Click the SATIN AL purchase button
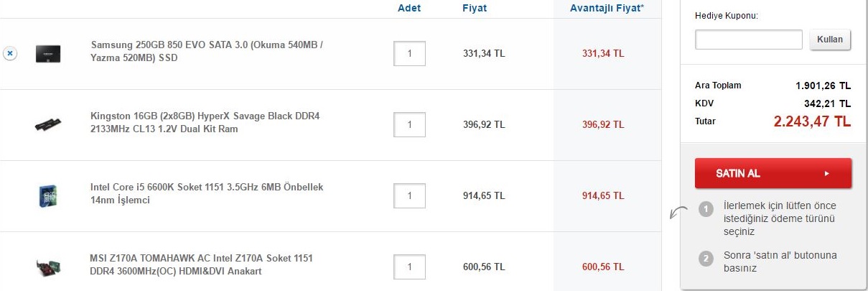Viewport: 868px width, 291px height. click(x=773, y=173)
